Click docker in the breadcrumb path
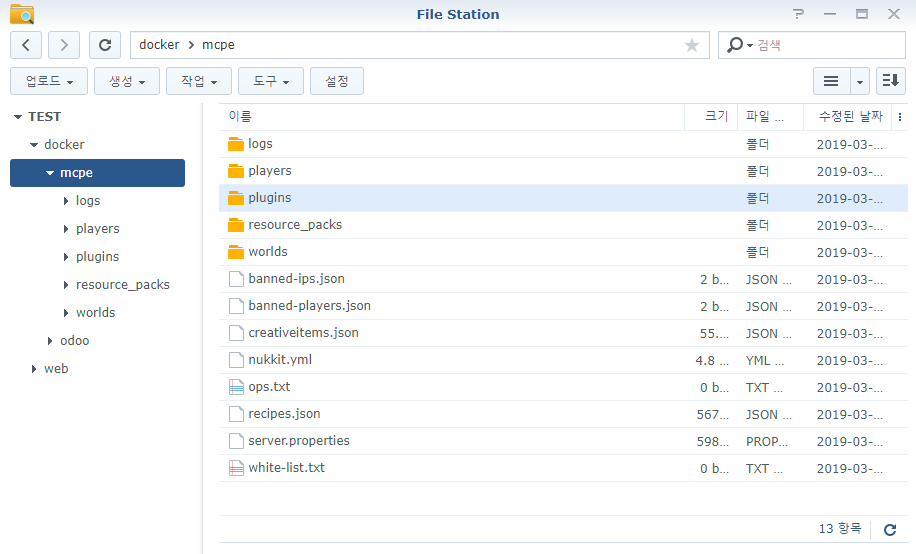The height and width of the screenshot is (554, 916). click(x=159, y=45)
